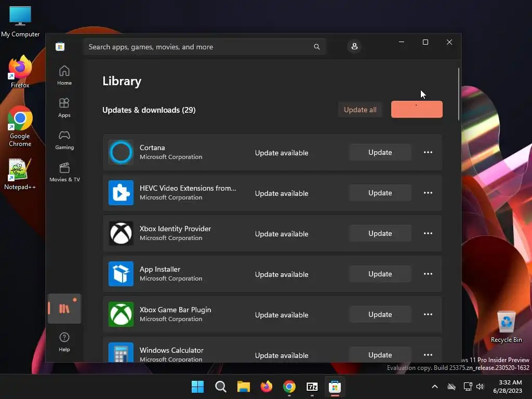Update Xbox Identity Provider
This screenshot has height=399, width=532.
coord(380,233)
